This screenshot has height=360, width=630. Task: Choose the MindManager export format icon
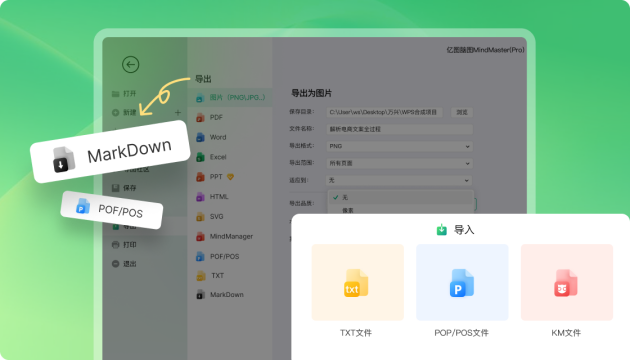[x=200, y=236]
